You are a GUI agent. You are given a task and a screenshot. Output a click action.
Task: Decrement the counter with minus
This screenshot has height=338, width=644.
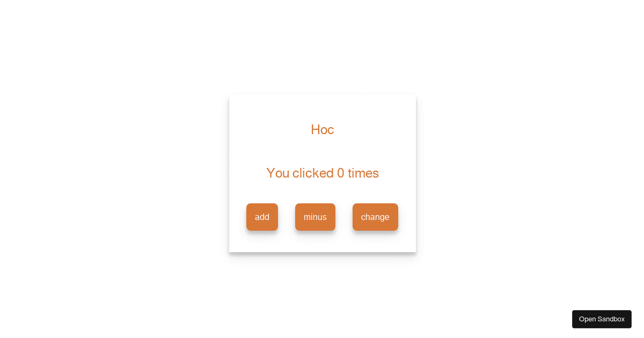(x=315, y=217)
